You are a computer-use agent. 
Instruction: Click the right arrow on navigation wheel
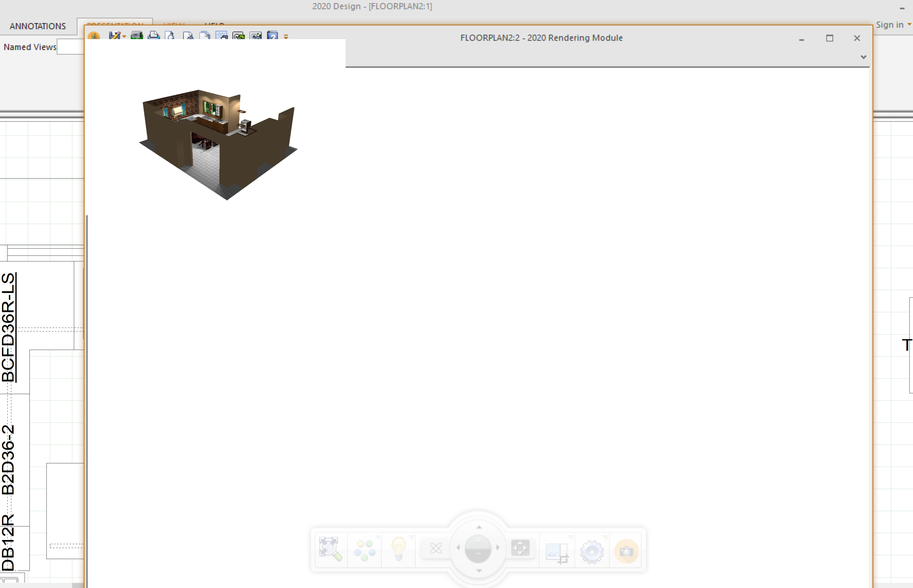498,548
